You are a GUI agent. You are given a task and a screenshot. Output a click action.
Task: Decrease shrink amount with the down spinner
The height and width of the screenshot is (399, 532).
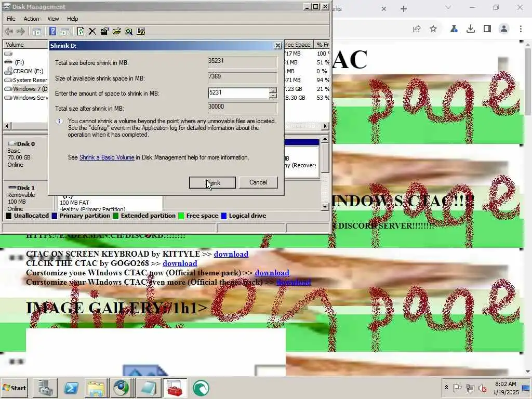(x=273, y=96)
